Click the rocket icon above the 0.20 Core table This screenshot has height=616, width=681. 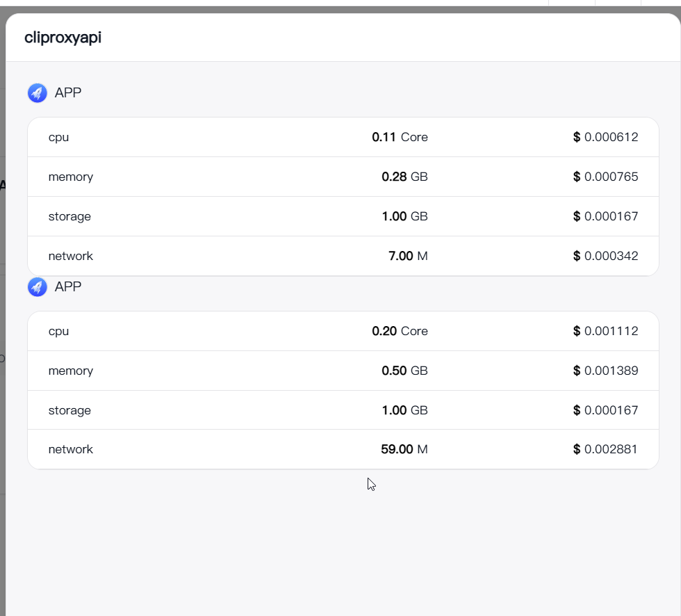(x=38, y=286)
